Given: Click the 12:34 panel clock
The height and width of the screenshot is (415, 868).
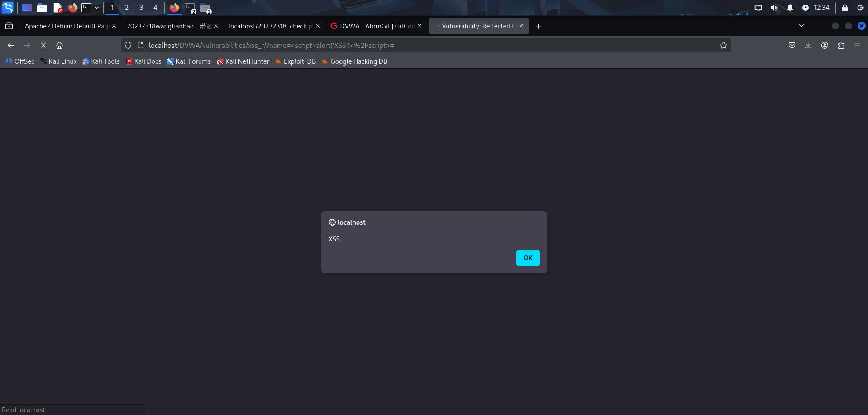Looking at the screenshot, I should click(x=821, y=8).
